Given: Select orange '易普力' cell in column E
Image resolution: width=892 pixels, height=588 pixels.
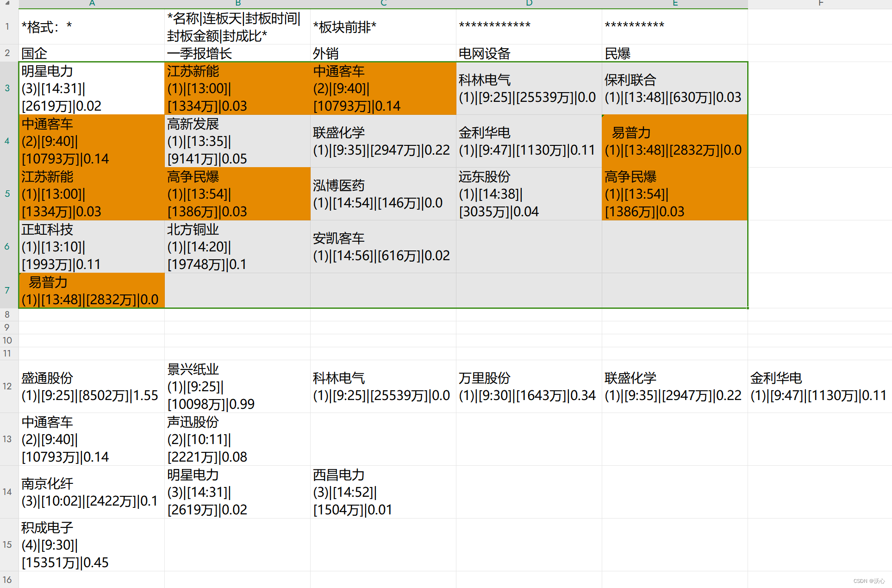Looking at the screenshot, I should (x=675, y=141).
